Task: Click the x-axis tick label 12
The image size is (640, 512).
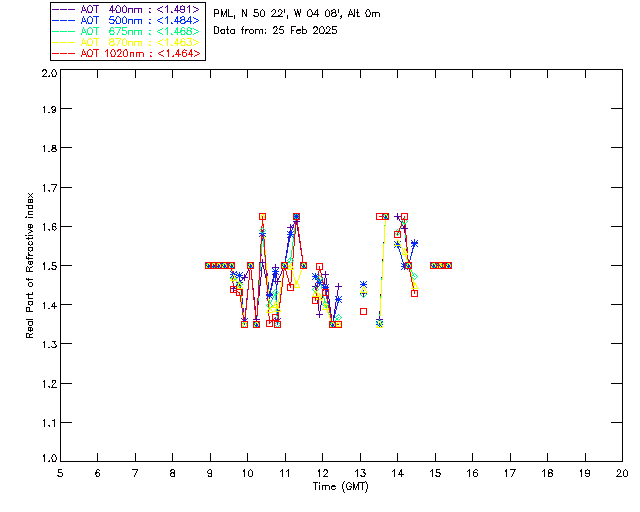Action: click(322, 473)
